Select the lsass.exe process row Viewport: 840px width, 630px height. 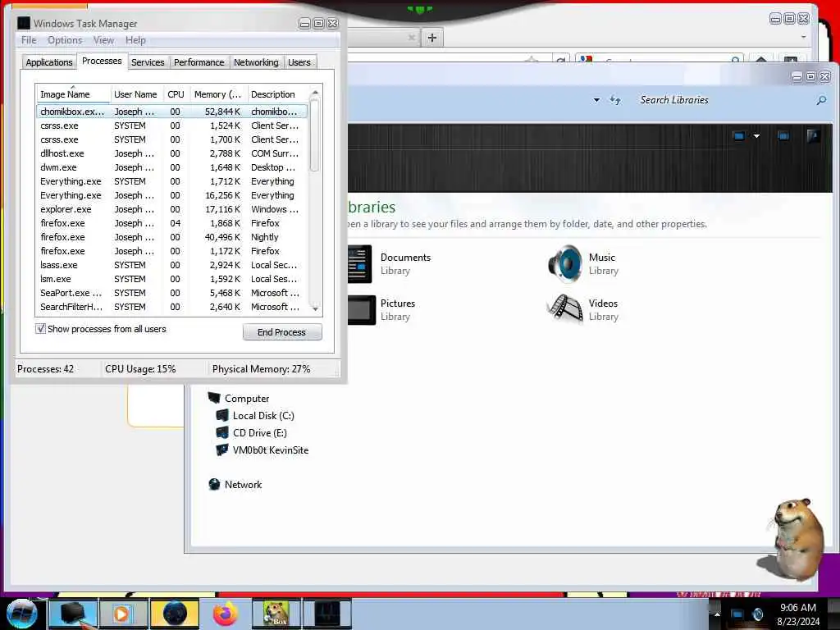172,265
